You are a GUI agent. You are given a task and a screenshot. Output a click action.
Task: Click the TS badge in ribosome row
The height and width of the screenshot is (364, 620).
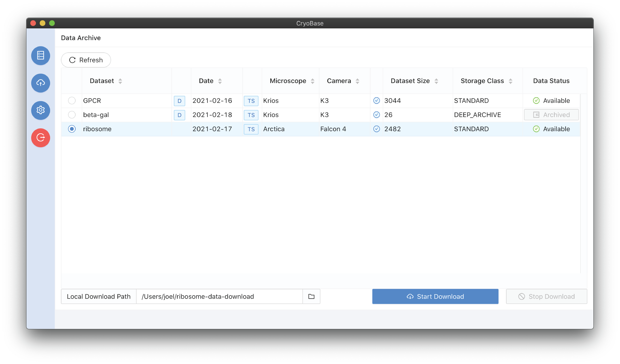(251, 129)
